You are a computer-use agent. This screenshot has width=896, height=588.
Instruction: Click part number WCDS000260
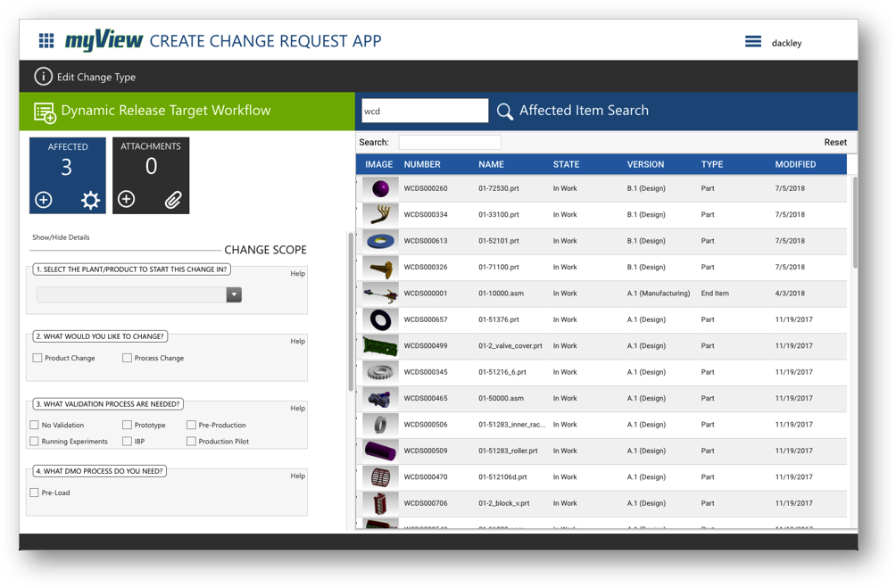tap(425, 188)
